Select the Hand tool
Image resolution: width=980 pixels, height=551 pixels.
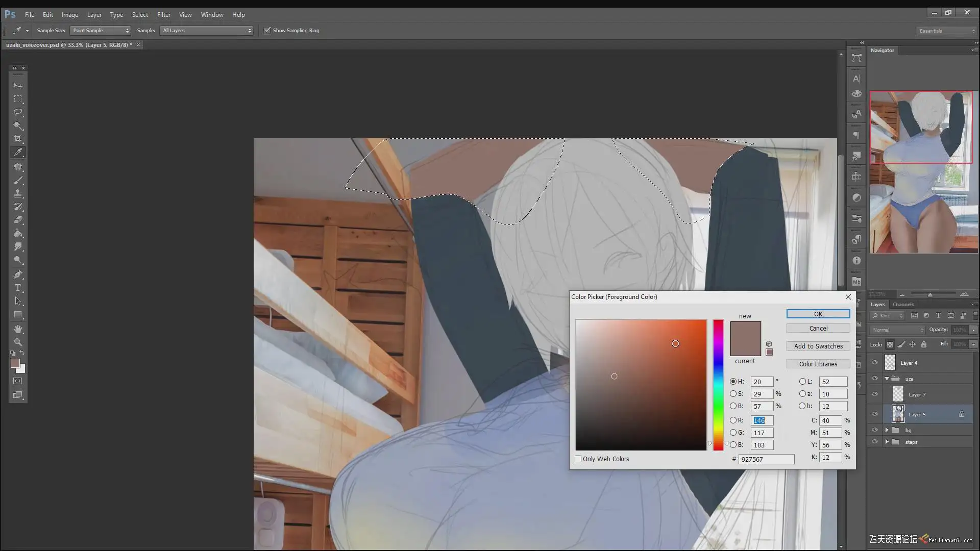pyautogui.click(x=18, y=329)
